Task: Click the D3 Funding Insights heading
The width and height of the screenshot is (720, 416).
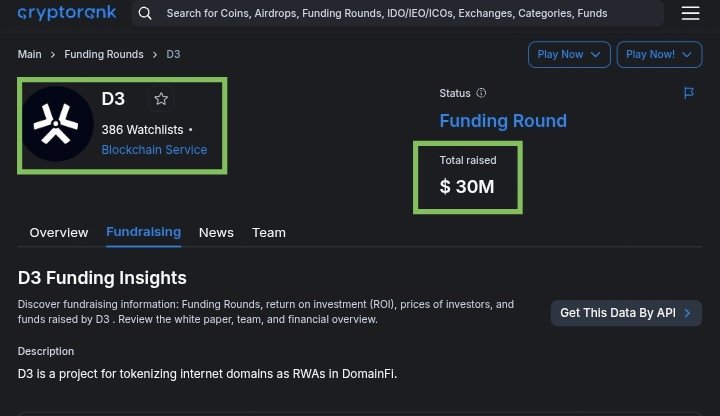Action: pos(102,278)
